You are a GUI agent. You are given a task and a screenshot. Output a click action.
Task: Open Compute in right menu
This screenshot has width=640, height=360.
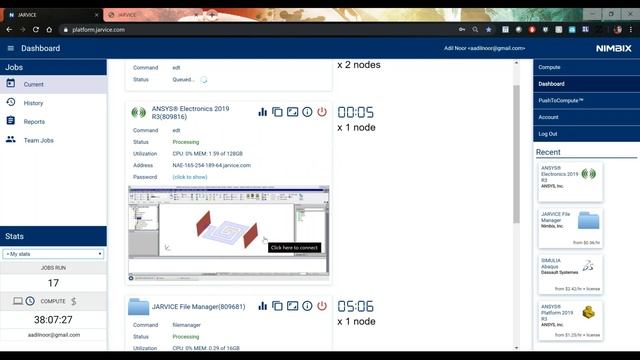tap(586, 67)
